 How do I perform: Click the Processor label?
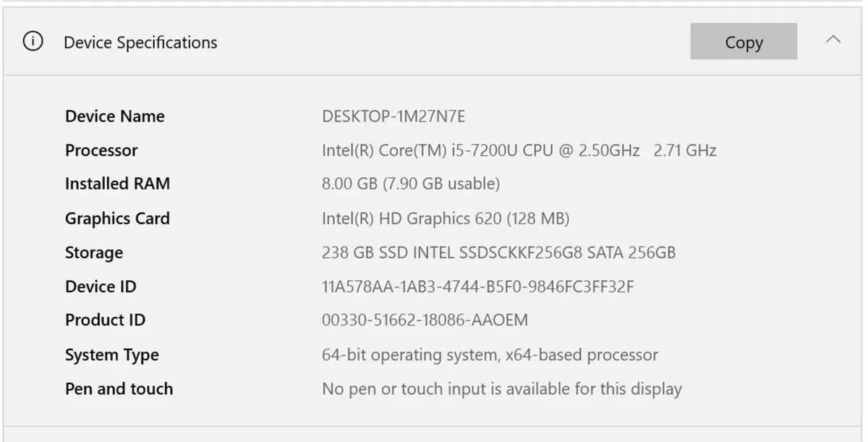point(101,150)
